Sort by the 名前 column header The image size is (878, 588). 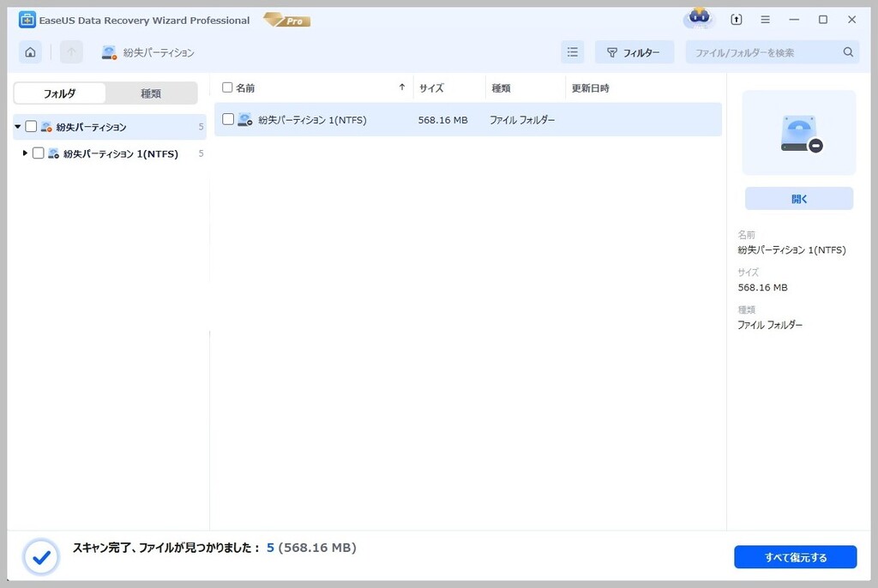pyautogui.click(x=245, y=88)
